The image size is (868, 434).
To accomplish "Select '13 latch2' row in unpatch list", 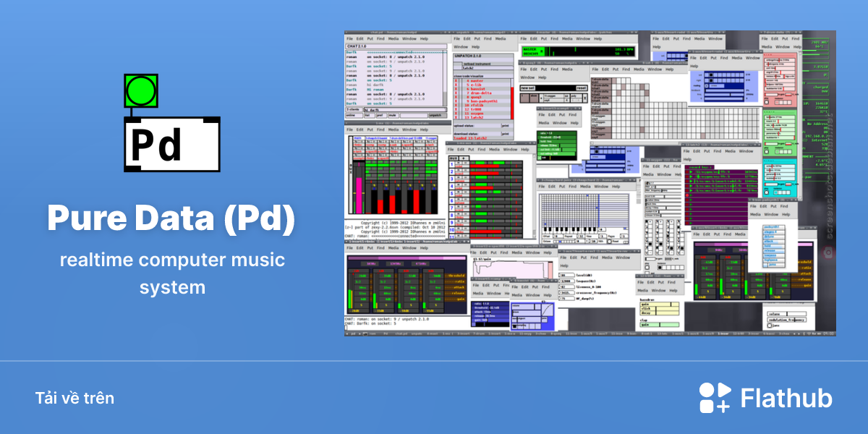I will (x=483, y=117).
